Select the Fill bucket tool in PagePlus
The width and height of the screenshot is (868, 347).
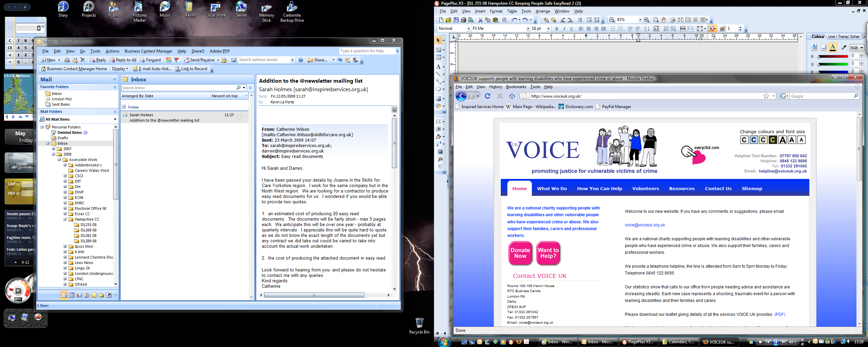point(438,137)
